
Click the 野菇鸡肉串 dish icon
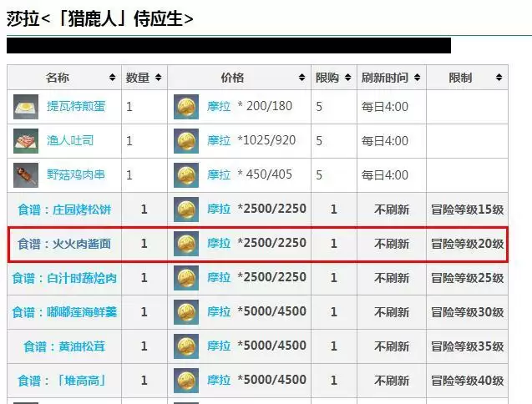click(26, 175)
